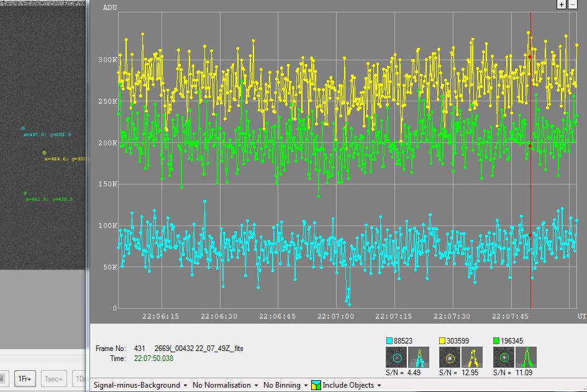Click cyan star marker in the image
Image resolution: width=587 pixels, height=392 pixels.
coord(24,129)
